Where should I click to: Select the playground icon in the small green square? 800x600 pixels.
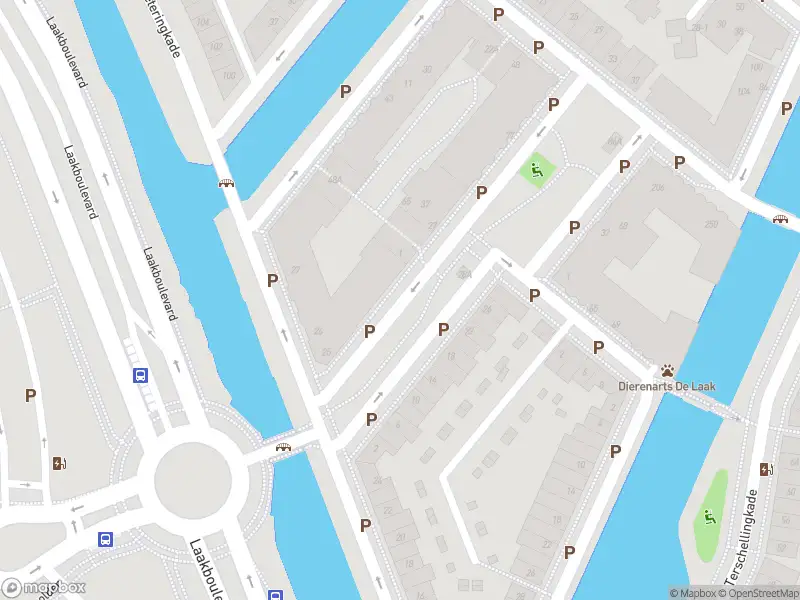536,169
